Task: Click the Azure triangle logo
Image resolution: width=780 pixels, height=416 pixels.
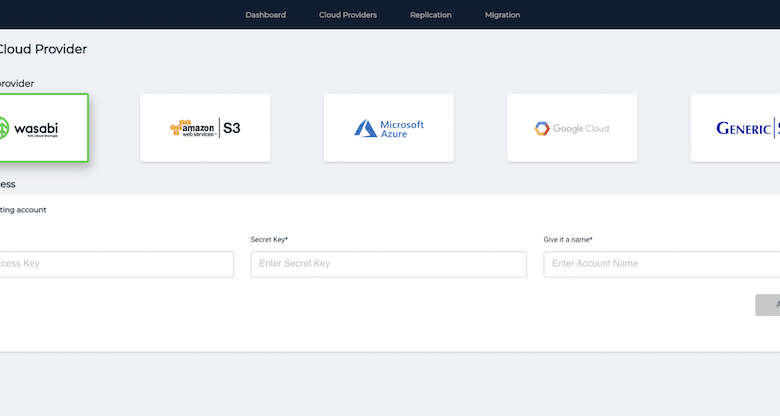Action: [366, 128]
